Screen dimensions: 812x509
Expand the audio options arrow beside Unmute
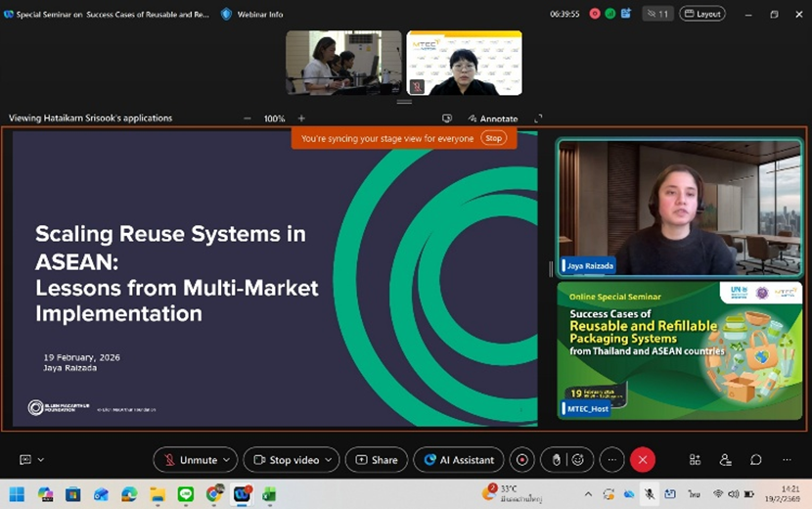point(228,460)
